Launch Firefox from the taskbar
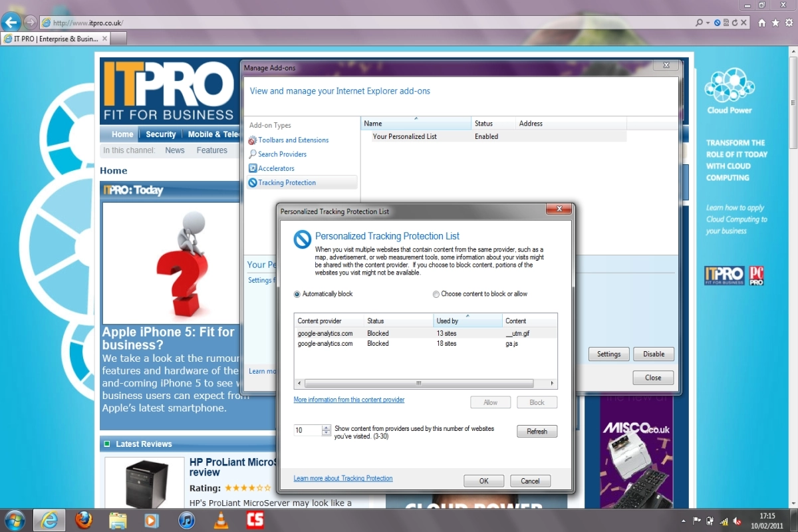798x532 pixels. pyautogui.click(x=84, y=520)
